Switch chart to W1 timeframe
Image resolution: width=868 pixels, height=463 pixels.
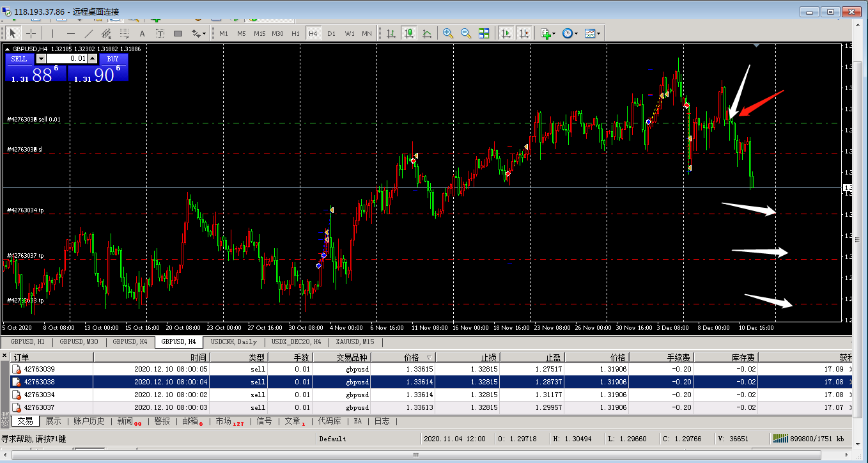click(349, 33)
